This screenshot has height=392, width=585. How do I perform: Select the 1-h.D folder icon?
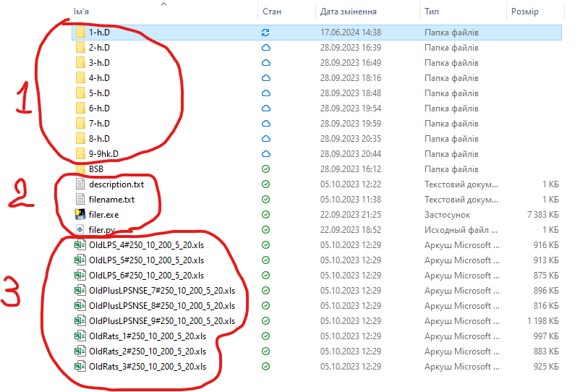point(80,33)
